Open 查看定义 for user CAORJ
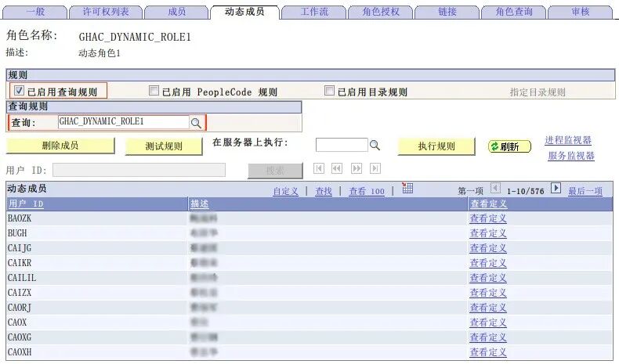 click(488, 308)
